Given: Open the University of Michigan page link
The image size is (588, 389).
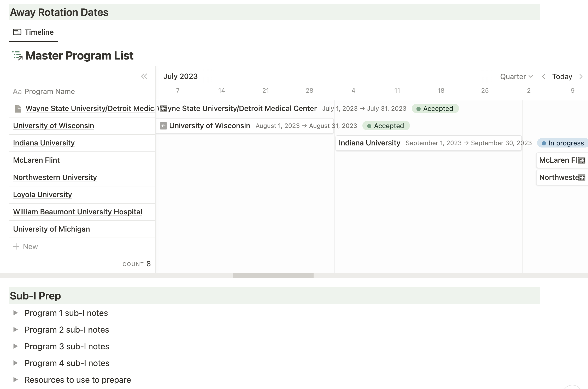Looking at the screenshot, I should [51, 229].
